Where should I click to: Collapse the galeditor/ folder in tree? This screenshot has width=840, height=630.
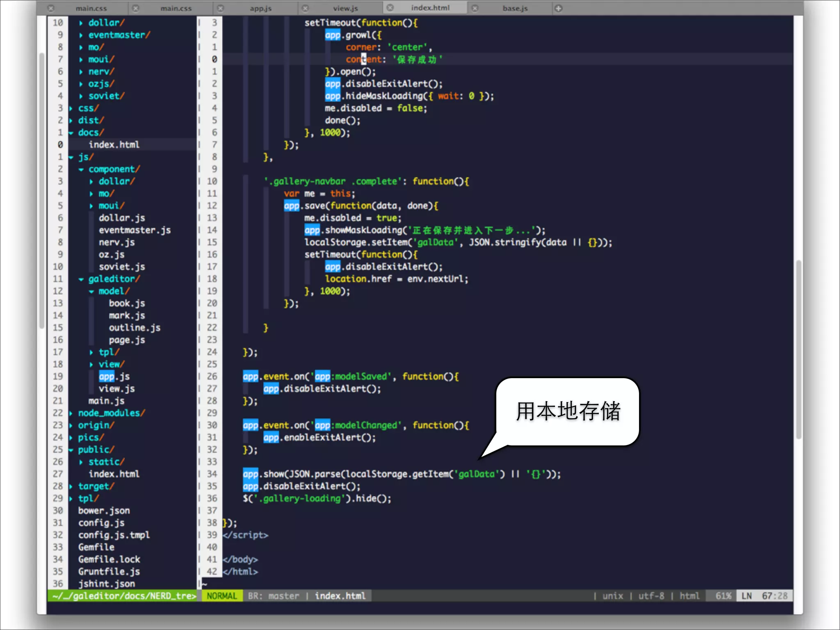[x=81, y=279]
